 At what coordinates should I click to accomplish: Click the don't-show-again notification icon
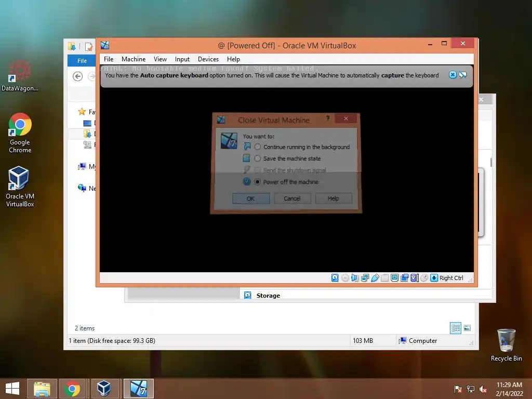(x=463, y=75)
